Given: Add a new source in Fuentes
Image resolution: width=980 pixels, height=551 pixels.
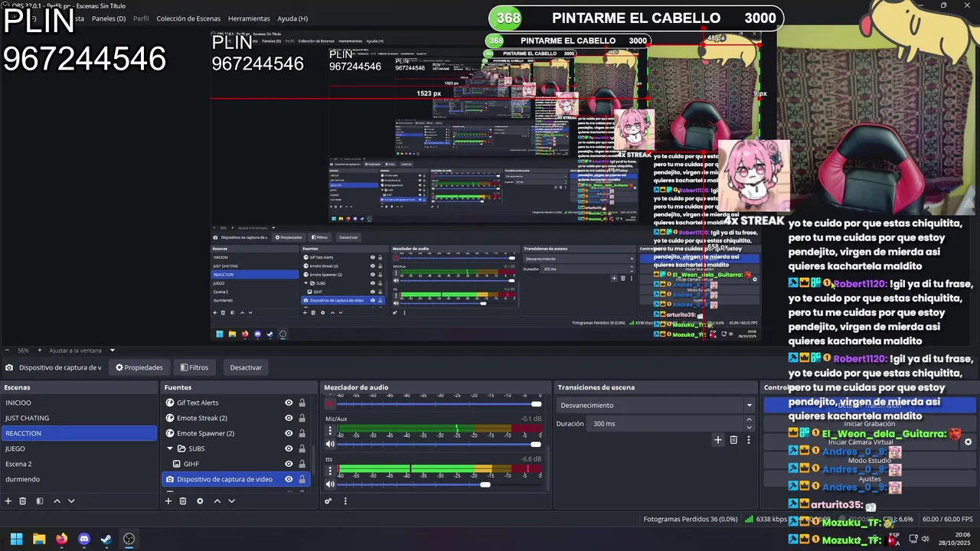Looking at the screenshot, I should tap(168, 501).
